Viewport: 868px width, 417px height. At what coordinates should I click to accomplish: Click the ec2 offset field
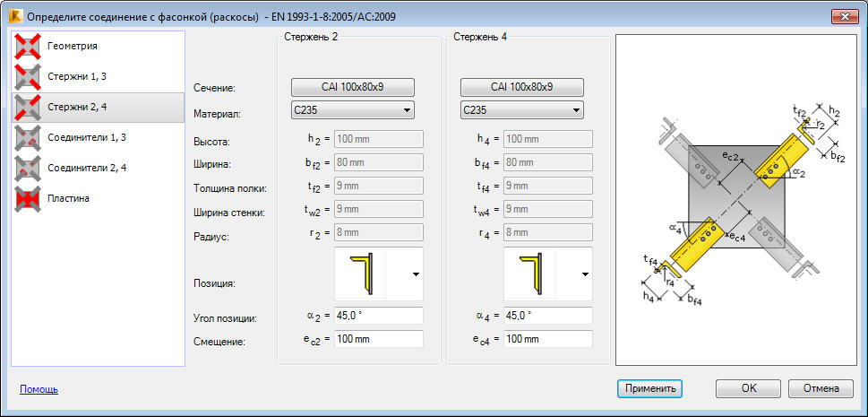tap(379, 339)
